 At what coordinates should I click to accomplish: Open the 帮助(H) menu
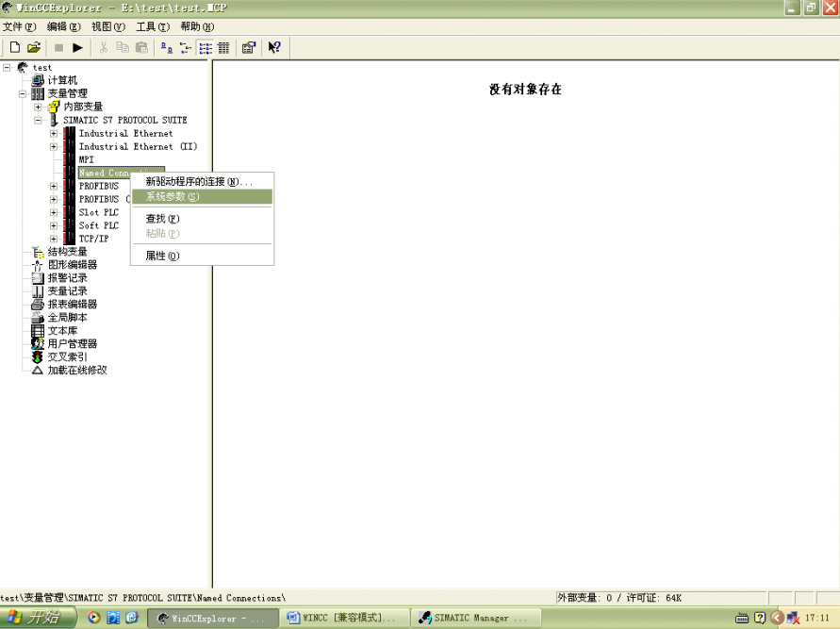tap(197, 26)
